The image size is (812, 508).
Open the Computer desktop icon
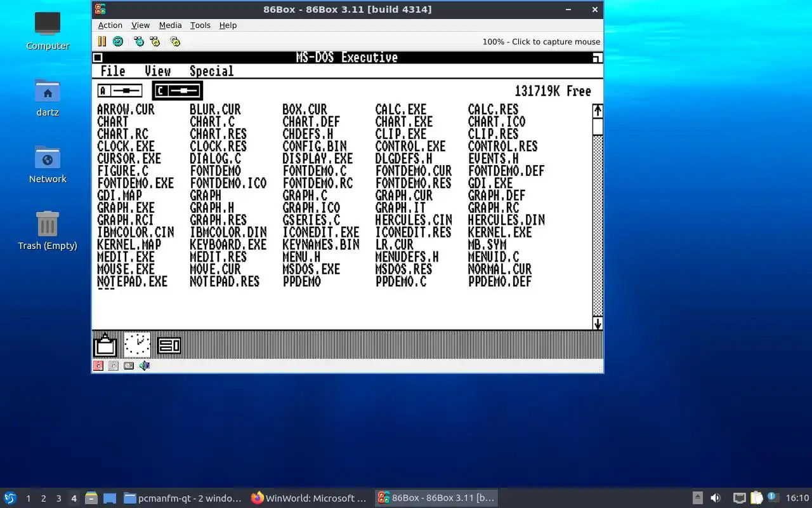pos(48,30)
